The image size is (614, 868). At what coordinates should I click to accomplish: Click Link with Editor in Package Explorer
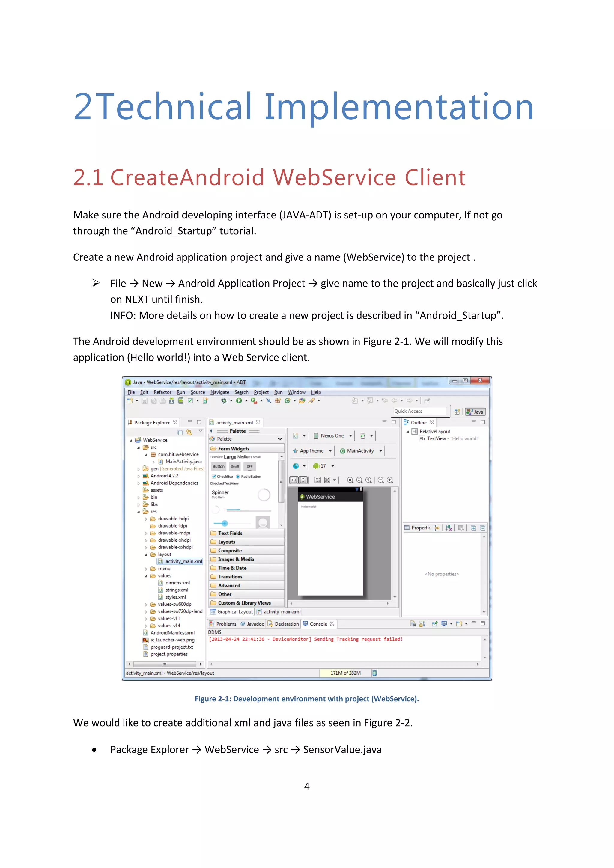pos(189,432)
